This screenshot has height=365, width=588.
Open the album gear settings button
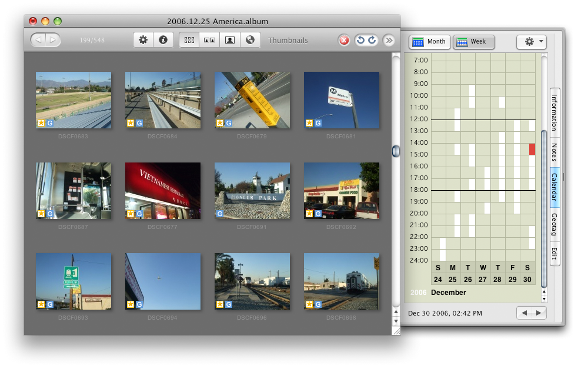point(143,40)
